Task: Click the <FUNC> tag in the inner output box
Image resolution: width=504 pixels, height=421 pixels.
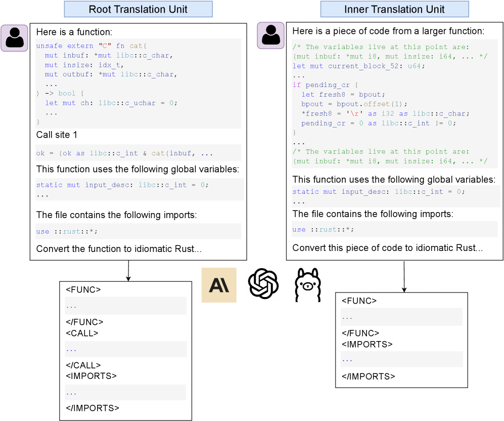Action: [359, 301]
